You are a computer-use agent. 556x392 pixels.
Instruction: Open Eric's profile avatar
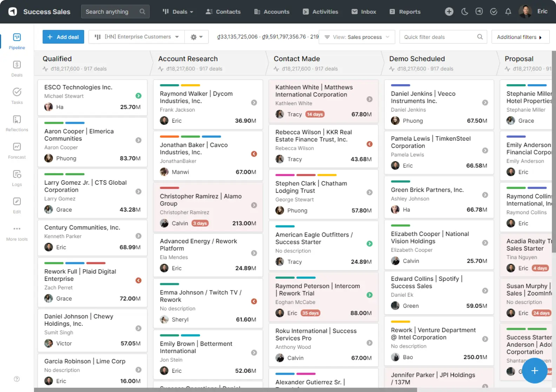coord(525,12)
